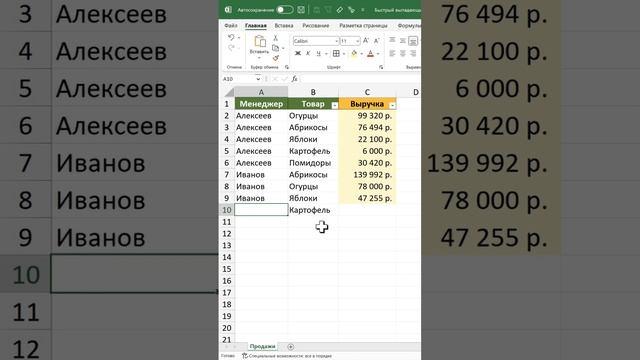Switch to the Рисование ribbon tab

point(316,25)
